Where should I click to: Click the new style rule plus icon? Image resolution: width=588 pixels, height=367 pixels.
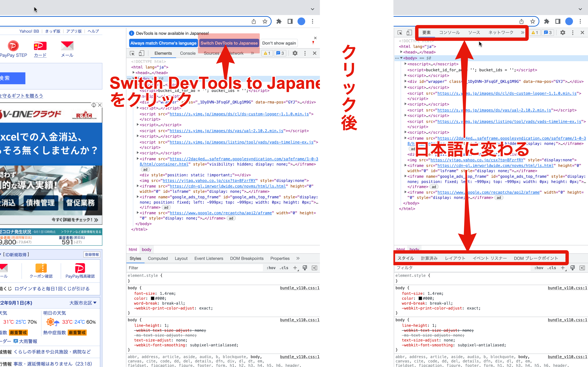(x=295, y=268)
